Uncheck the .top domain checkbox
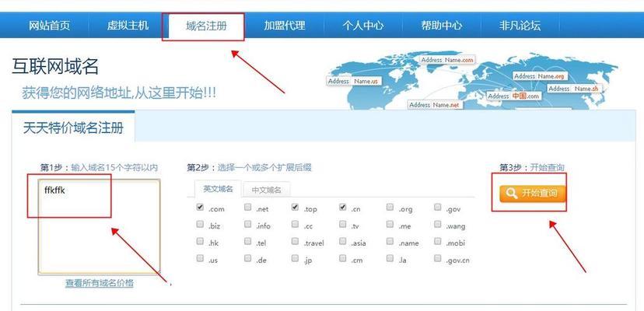This screenshot has width=644, height=311. [296, 208]
